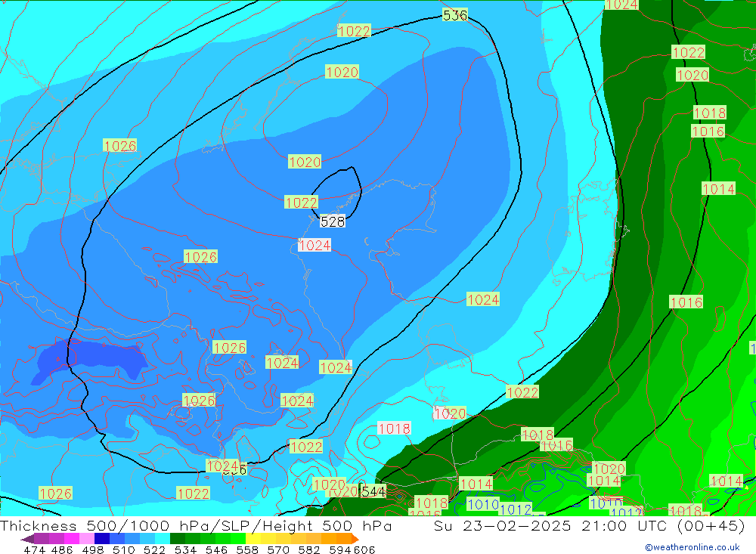Click the 544 height contour label
The height and width of the screenshot is (554, 756).
(373, 491)
